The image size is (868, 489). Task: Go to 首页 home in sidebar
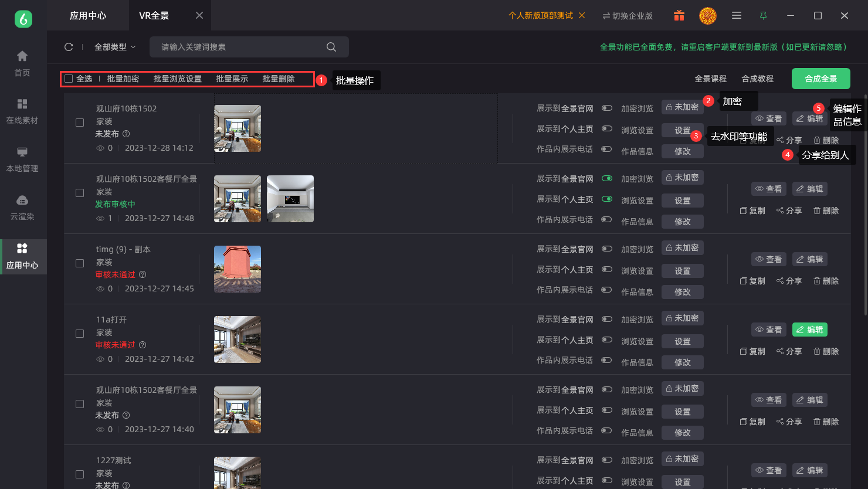[x=22, y=63]
